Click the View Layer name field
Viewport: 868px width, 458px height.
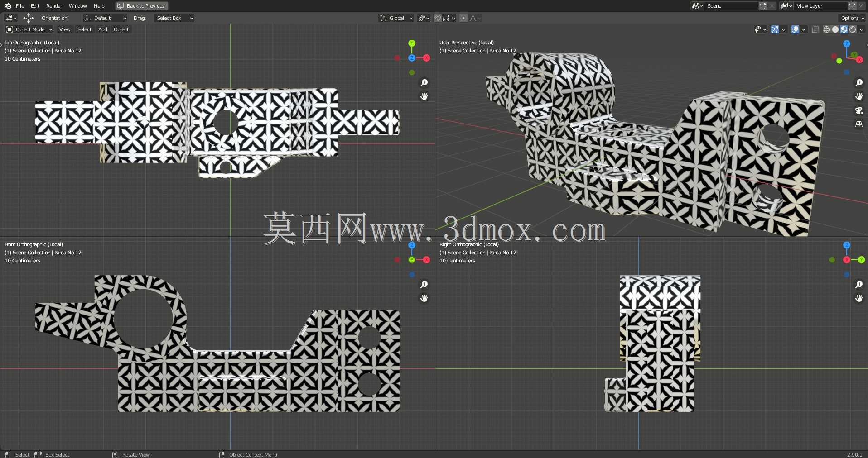[x=821, y=6]
